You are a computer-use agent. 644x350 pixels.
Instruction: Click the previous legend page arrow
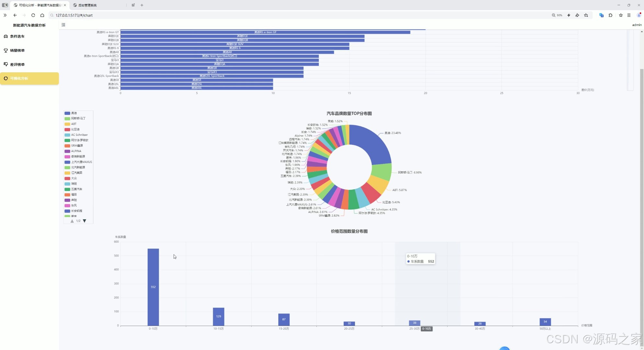pos(72,221)
